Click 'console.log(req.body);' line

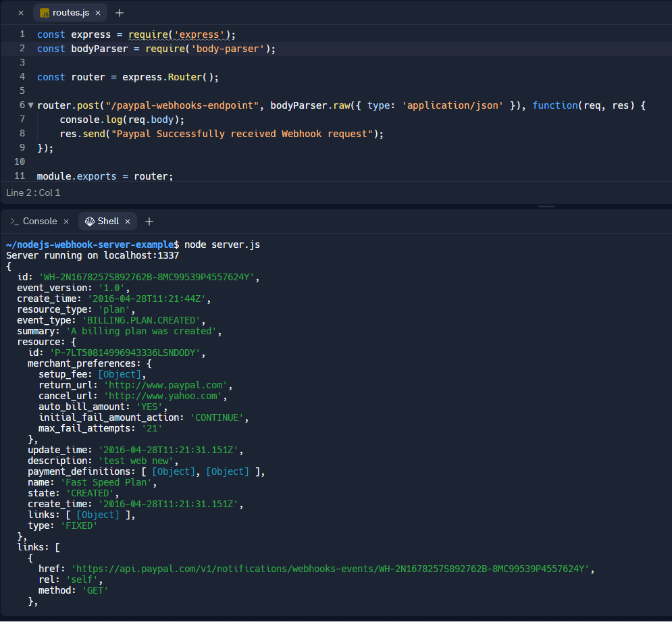click(122, 120)
